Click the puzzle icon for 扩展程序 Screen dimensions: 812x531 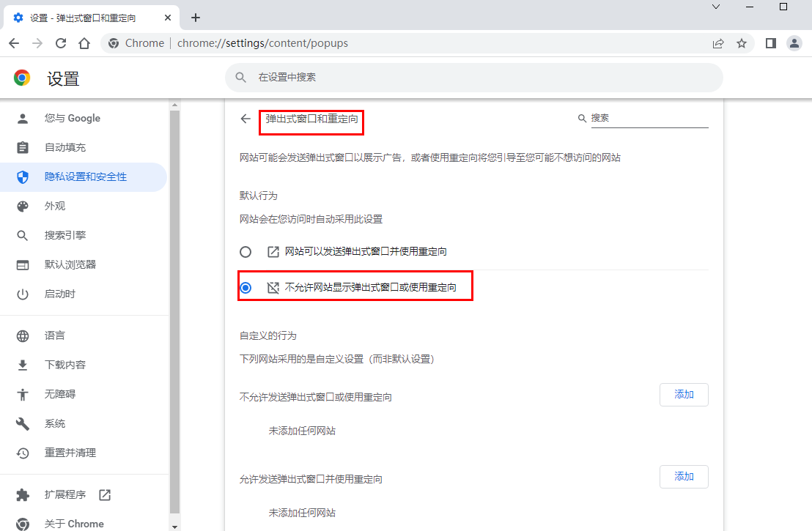pos(22,495)
